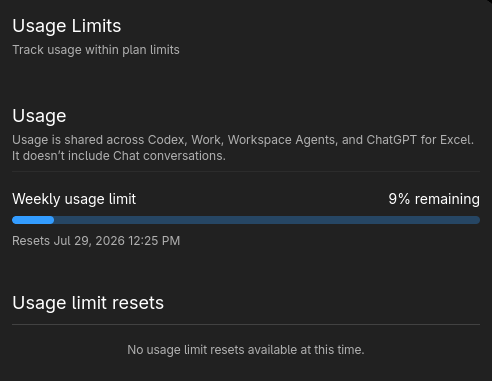Click the No usage limit resets available message
The width and height of the screenshot is (492, 381).
click(246, 350)
